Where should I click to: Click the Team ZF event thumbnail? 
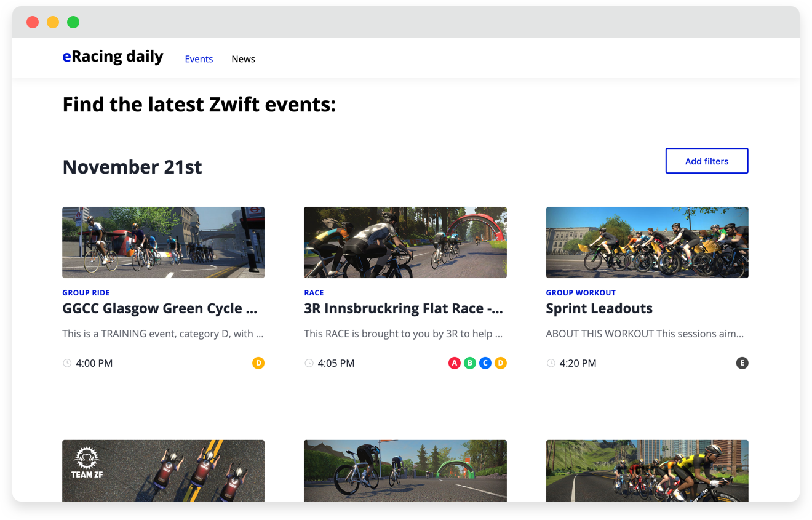(163, 474)
